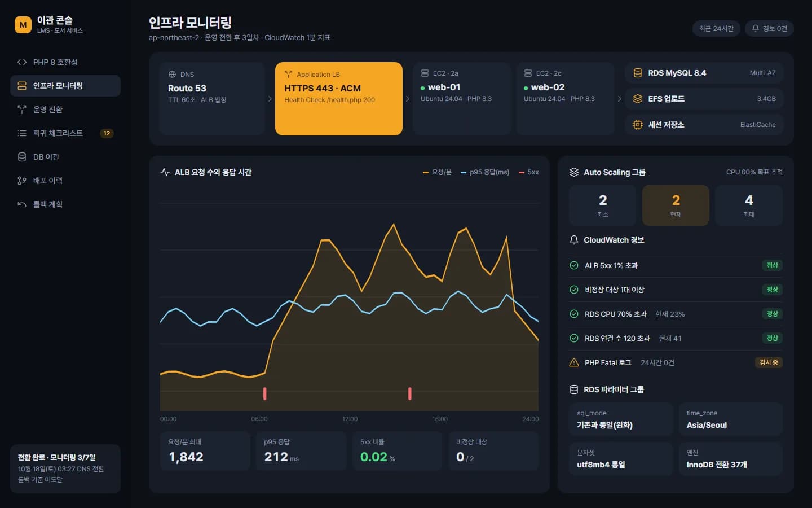The width and height of the screenshot is (812, 508).
Task: Click the 배포 이력 branch icon
Action: [x=22, y=181]
